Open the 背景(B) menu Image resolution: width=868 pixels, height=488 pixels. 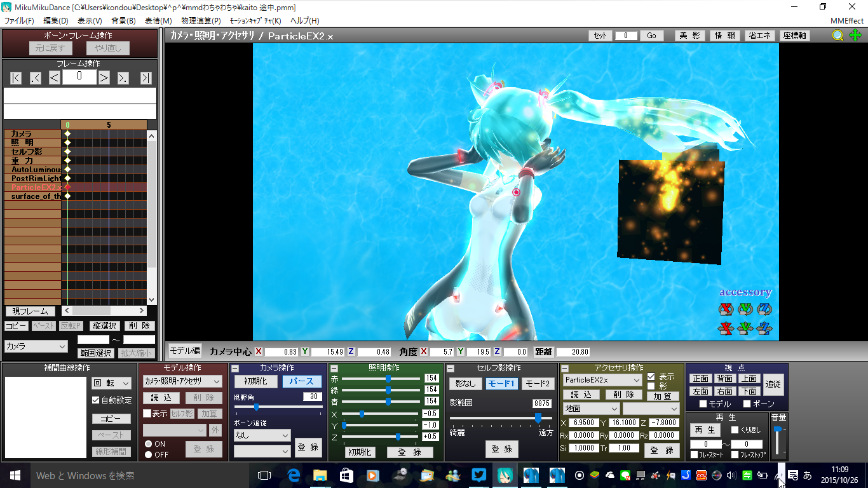click(x=123, y=20)
